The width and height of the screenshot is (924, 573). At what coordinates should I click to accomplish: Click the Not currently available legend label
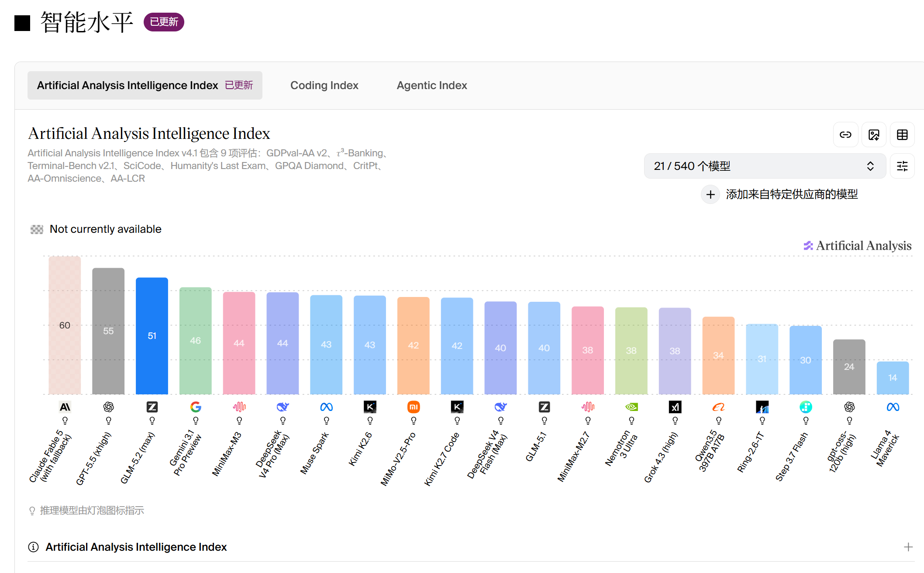point(106,229)
